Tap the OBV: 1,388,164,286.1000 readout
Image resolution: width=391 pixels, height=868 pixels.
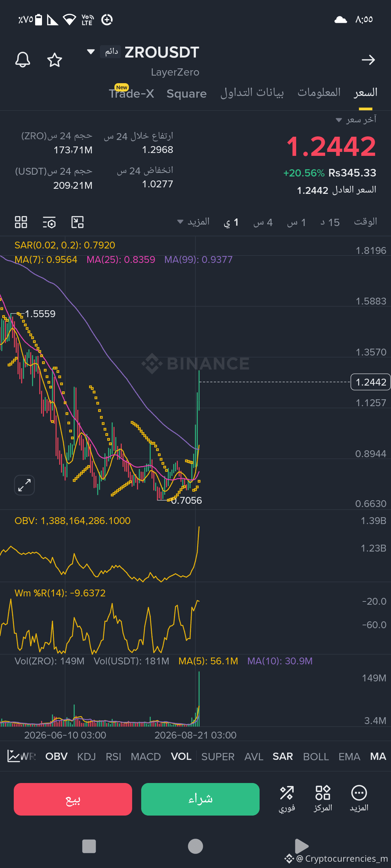pos(72,521)
